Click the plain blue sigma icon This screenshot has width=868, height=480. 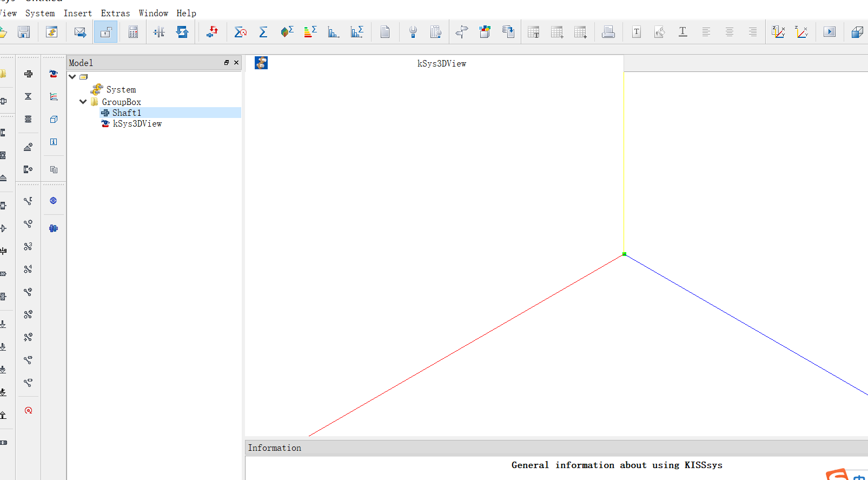263,32
